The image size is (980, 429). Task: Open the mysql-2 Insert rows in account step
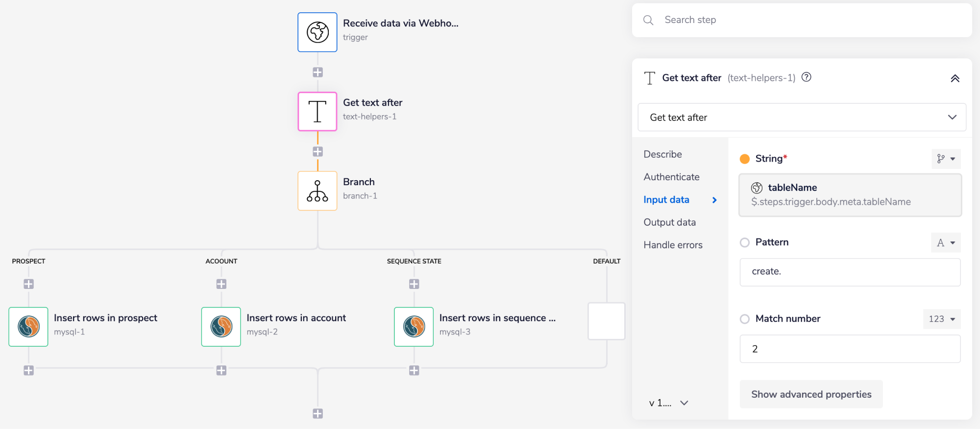pyautogui.click(x=221, y=327)
